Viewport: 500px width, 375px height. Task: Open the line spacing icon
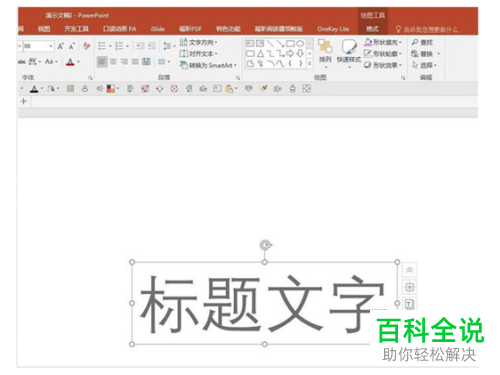(167, 46)
